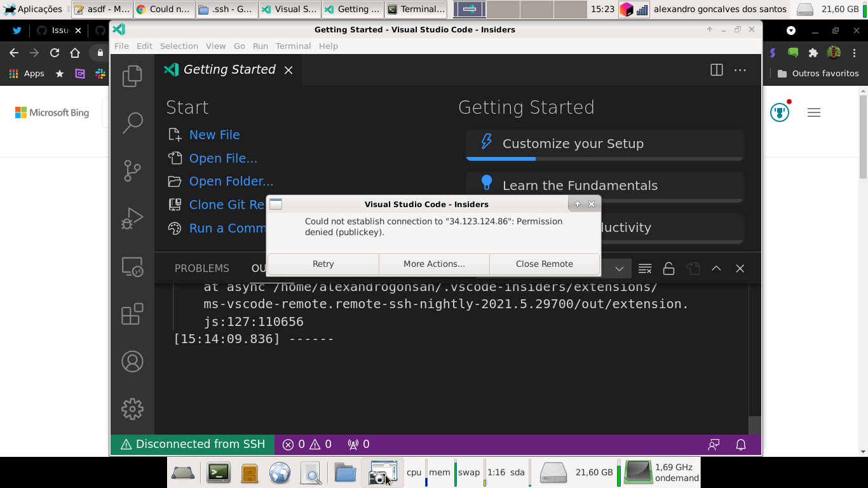Screen dimensions: 868x488
Task: Open the feedback icon in status bar
Action: click(714, 444)
